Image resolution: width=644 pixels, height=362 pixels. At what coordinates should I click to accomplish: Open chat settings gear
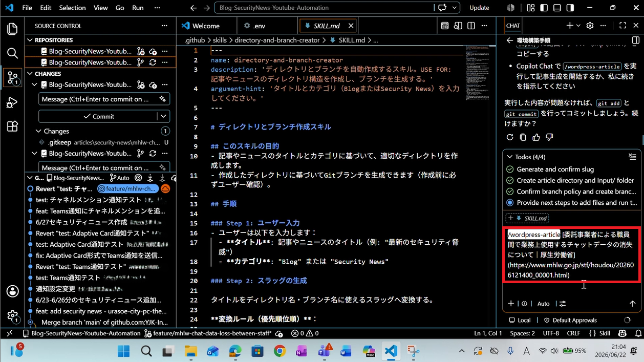tap(590, 26)
